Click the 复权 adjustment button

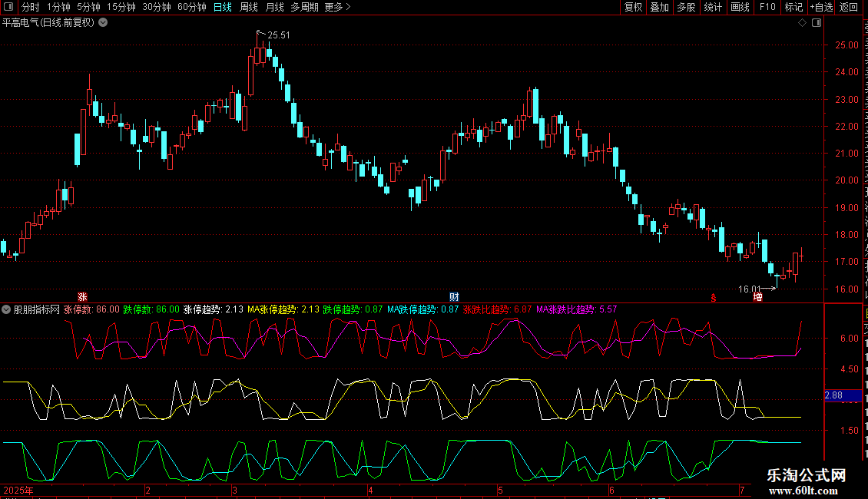[x=633, y=7]
